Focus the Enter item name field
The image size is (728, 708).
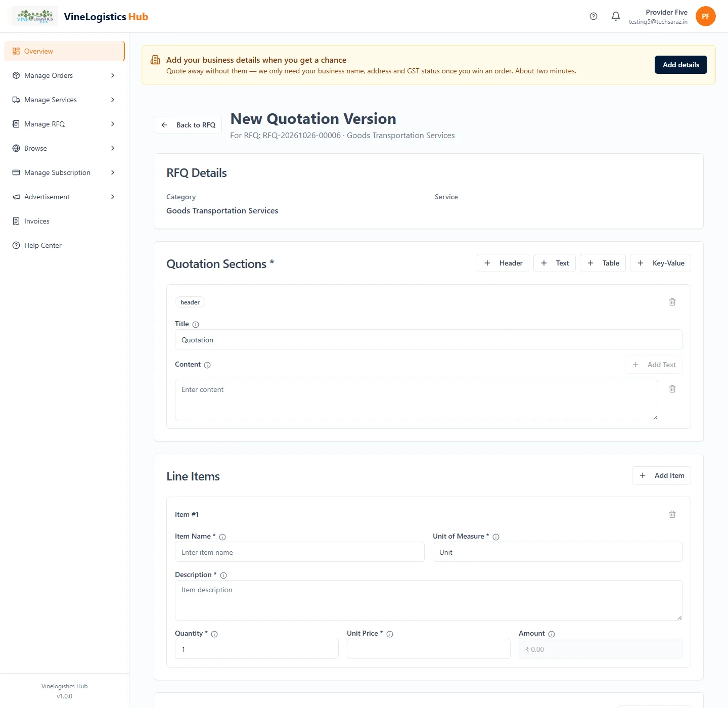point(300,552)
